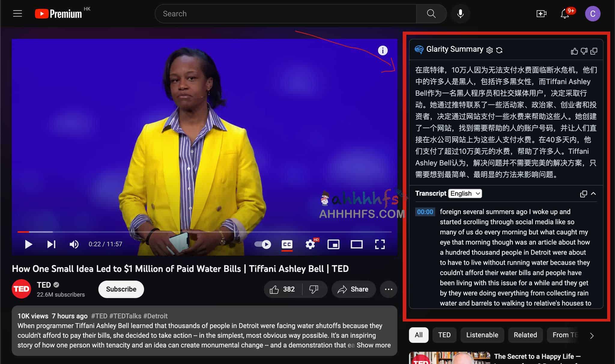Open Glarity Summary settings gear
This screenshot has width=615, height=364.
tap(489, 50)
